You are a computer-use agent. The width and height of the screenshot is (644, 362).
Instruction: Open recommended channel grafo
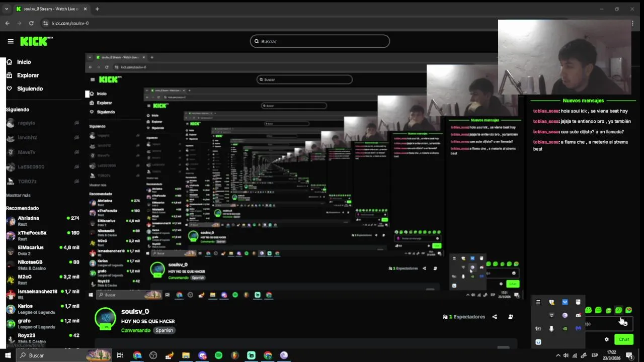43,323
